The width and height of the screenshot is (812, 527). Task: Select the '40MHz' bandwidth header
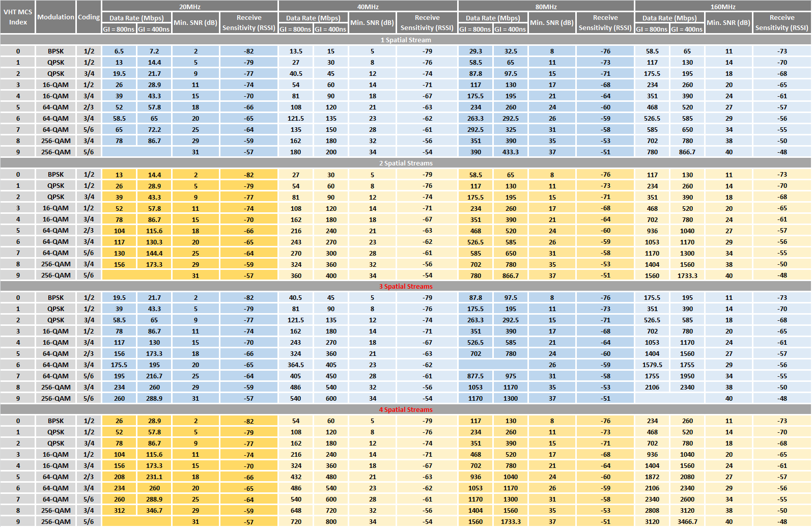coord(368,7)
